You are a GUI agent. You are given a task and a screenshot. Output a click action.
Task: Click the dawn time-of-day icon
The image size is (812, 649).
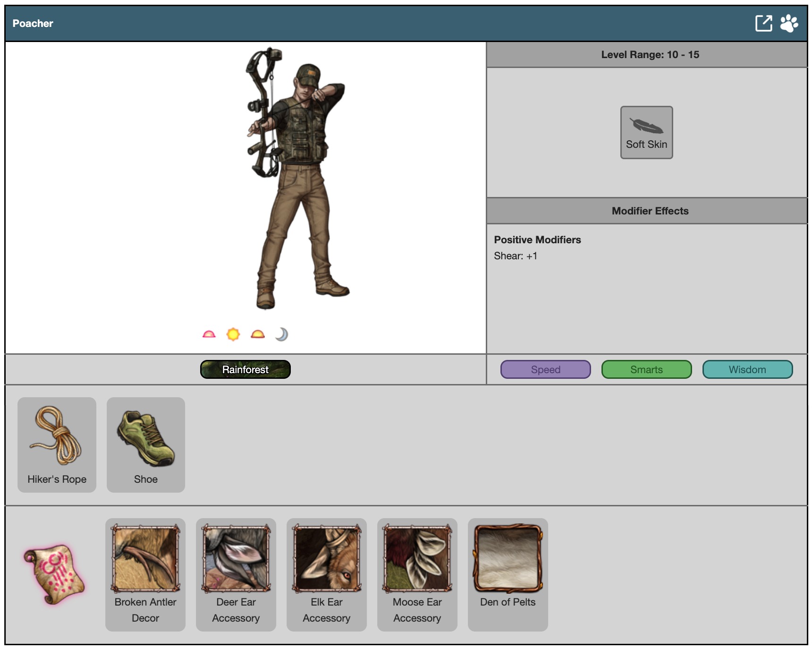(209, 334)
